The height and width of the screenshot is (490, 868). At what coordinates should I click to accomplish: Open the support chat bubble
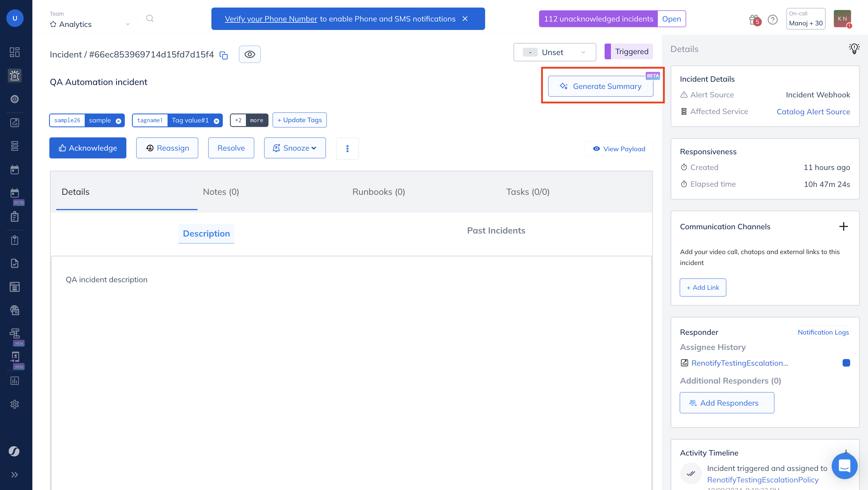(844, 466)
